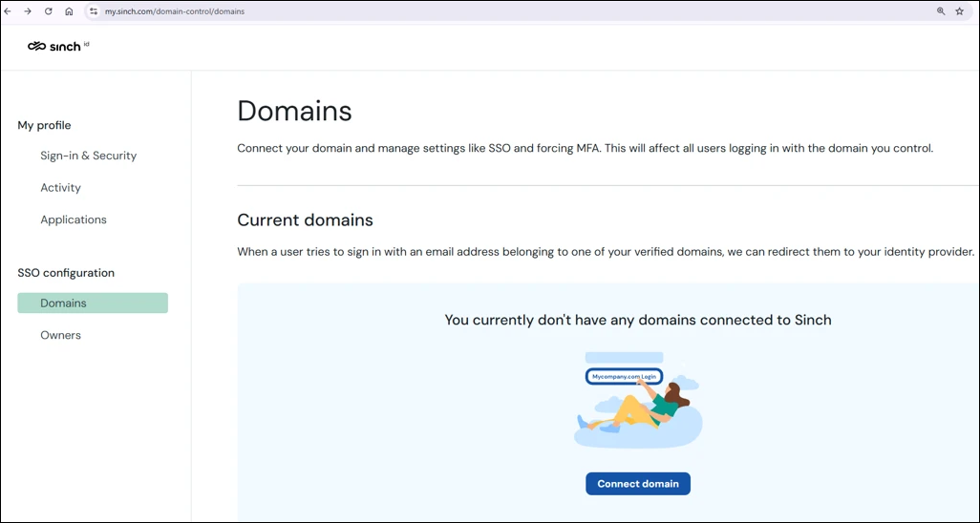Focus the address bar URL
980x523 pixels.
pos(175,11)
